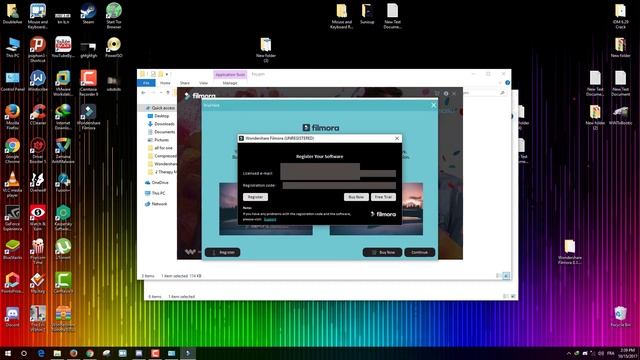The height and width of the screenshot is (360, 640).
Task: Open Filmora settings gear icon
Action: coord(446,93)
